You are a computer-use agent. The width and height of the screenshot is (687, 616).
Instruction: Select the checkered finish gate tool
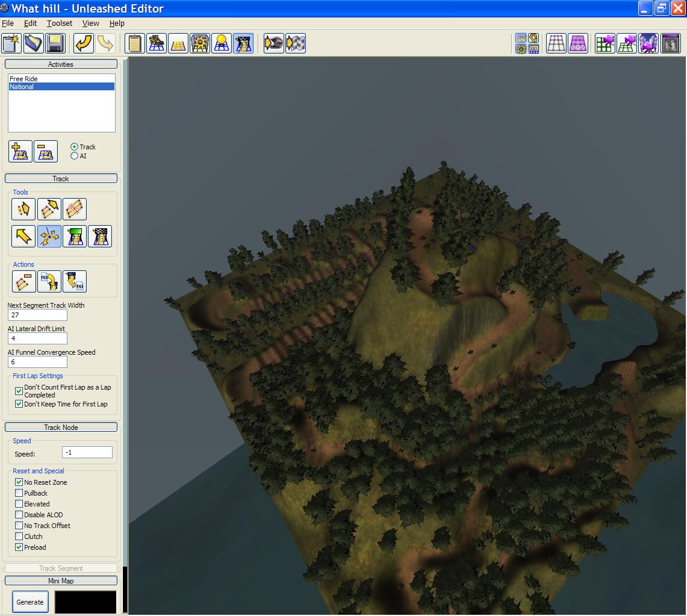100,236
